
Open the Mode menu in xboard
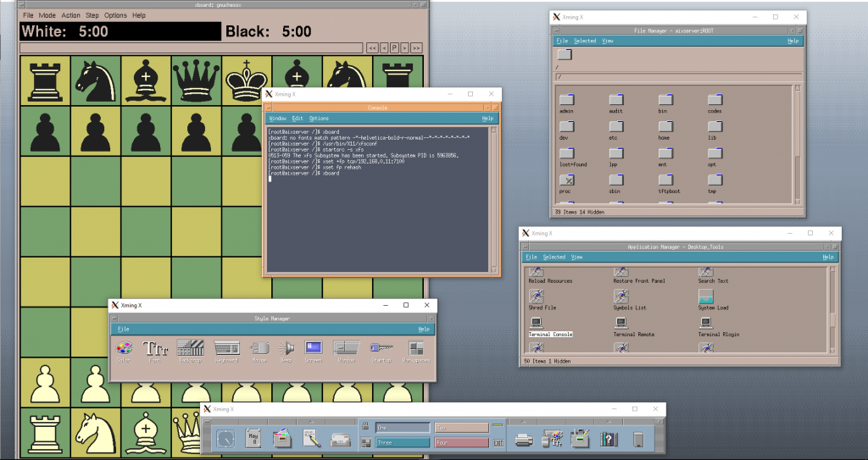coord(47,15)
